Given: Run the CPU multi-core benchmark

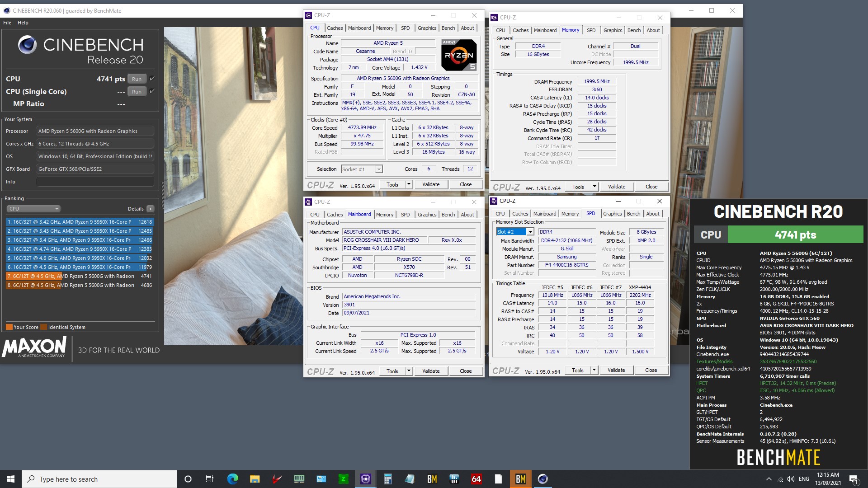Looking at the screenshot, I should pos(137,79).
